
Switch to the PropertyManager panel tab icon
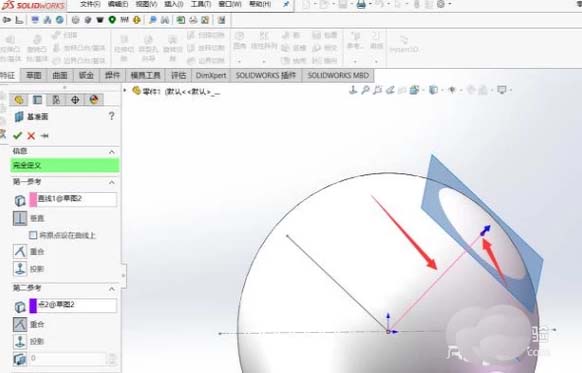coord(37,99)
